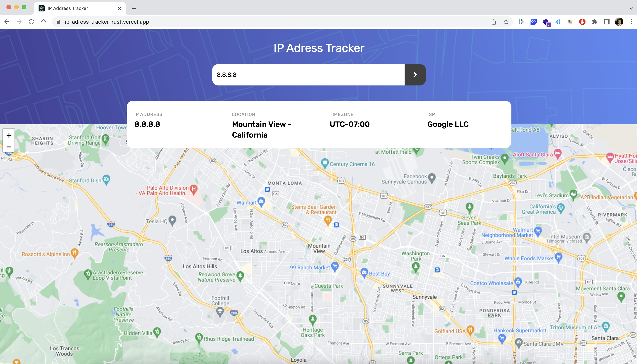Bookmark this page with star icon
Viewport: 637px width, 364px height.
506,22
